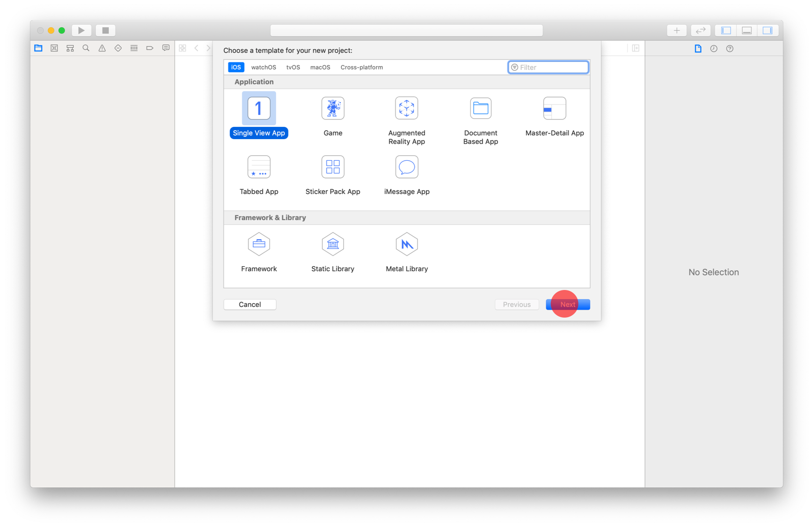Show the File inspector

click(698, 49)
